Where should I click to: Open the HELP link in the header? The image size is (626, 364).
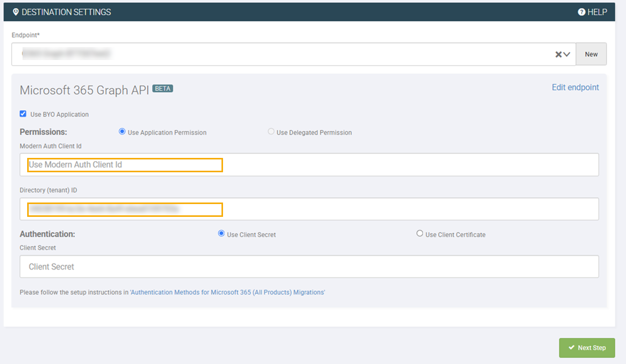[x=592, y=12]
